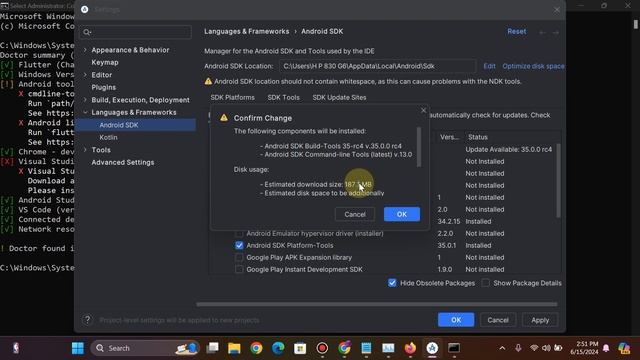Open the Copilot icon in the taskbar corner
The height and width of the screenshot is (360, 640).
click(x=624, y=348)
